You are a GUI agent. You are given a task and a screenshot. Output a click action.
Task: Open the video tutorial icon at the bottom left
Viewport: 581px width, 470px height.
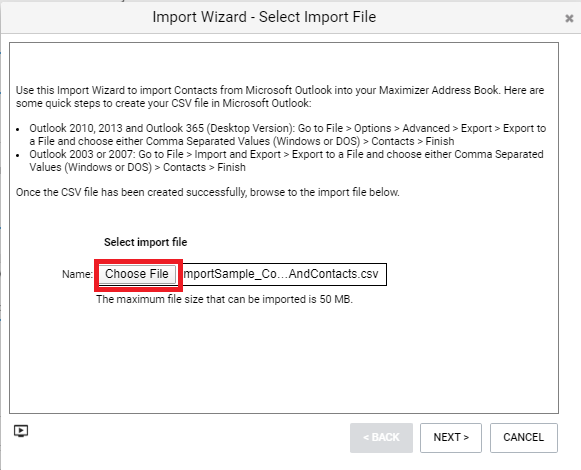click(x=21, y=431)
